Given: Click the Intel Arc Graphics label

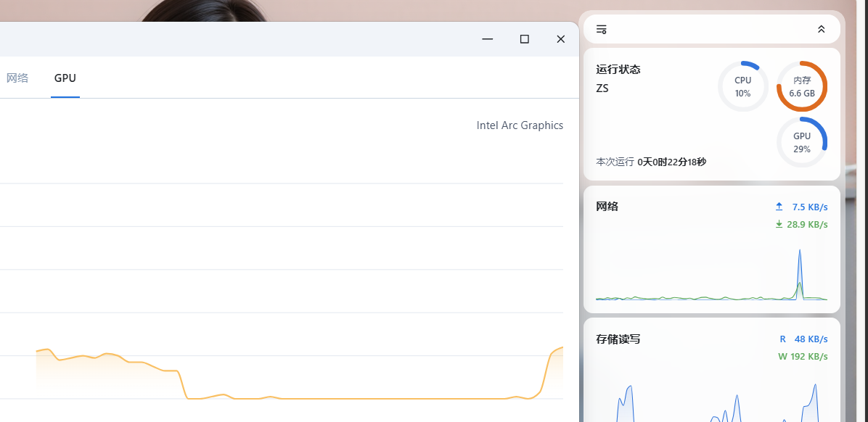Looking at the screenshot, I should coord(520,125).
